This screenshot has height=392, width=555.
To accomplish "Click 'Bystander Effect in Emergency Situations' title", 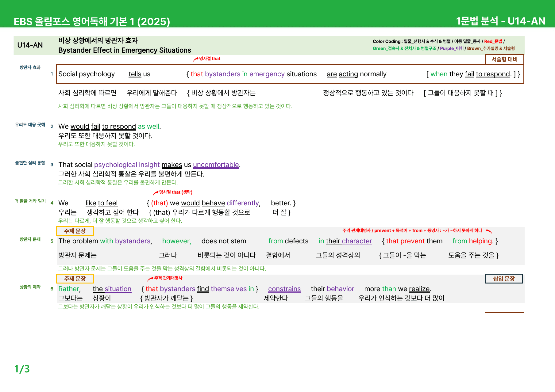I will (125, 50).
